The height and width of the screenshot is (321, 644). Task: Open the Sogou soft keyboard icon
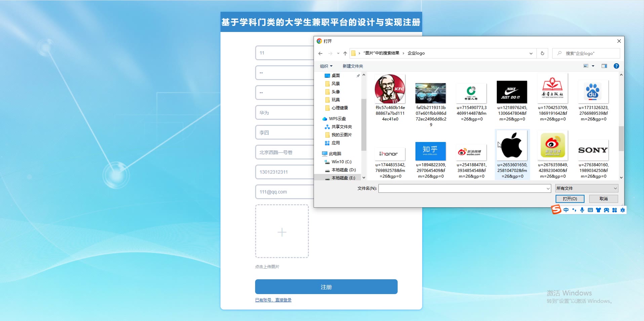[590, 210]
